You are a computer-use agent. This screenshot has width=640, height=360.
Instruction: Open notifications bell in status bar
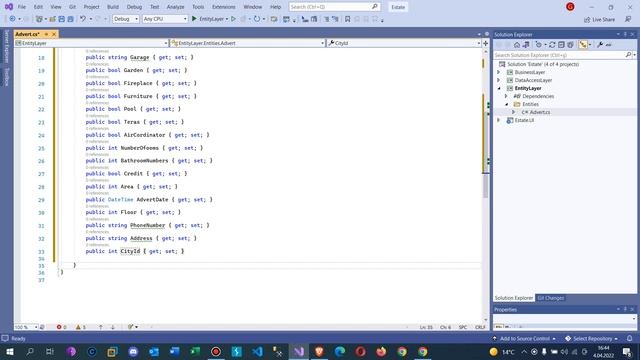(629, 338)
